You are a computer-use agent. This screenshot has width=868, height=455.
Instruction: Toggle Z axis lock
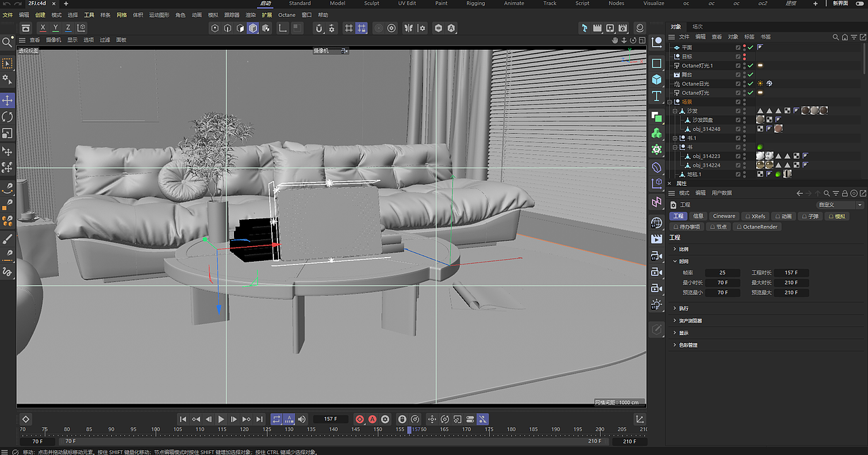68,28
